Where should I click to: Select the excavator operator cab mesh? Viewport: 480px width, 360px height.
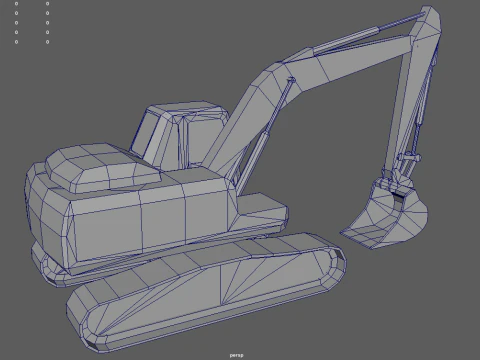178,135
